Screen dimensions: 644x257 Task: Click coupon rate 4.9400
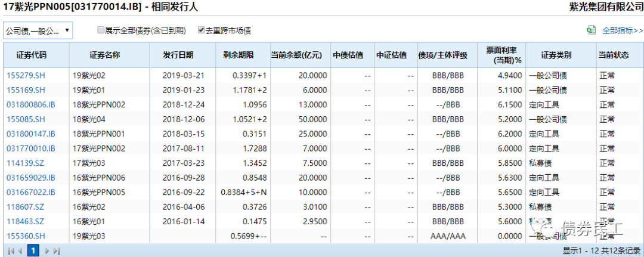pyautogui.click(x=510, y=76)
